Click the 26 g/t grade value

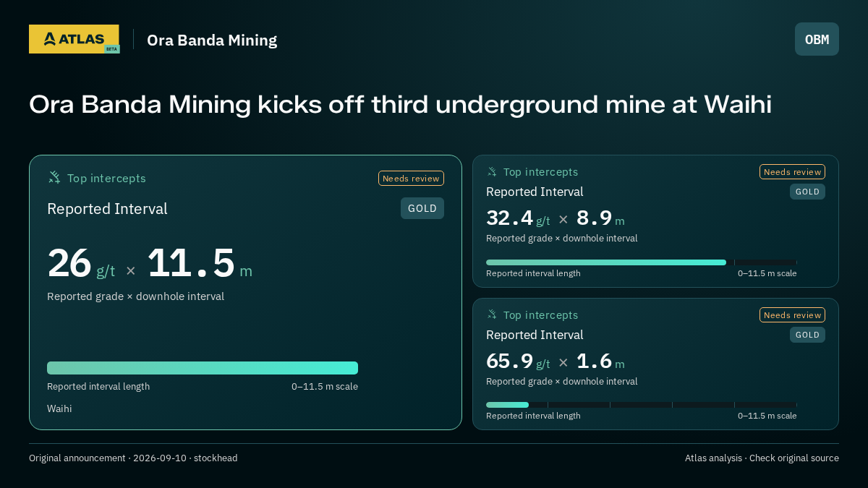tap(81, 263)
